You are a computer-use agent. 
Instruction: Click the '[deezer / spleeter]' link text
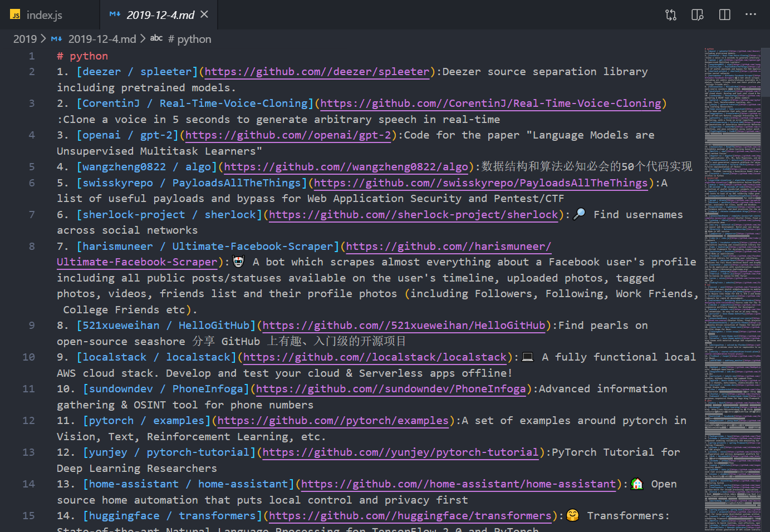pyautogui.click(x=138, y=72)
